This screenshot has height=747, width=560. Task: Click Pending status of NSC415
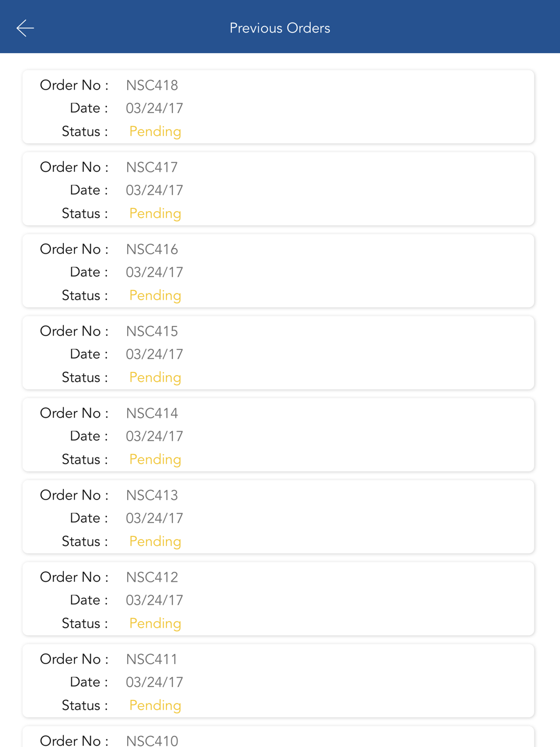click(x=155, y=377)
